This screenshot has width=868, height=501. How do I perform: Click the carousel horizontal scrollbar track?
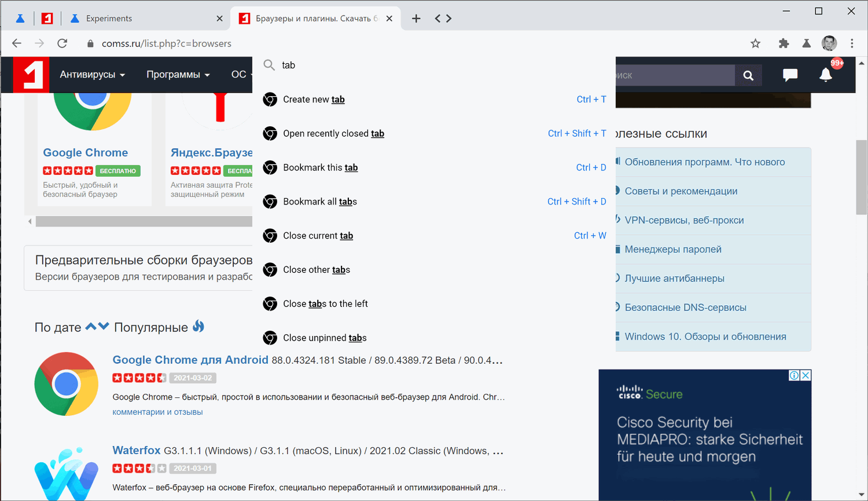click(x=144, y=221)
